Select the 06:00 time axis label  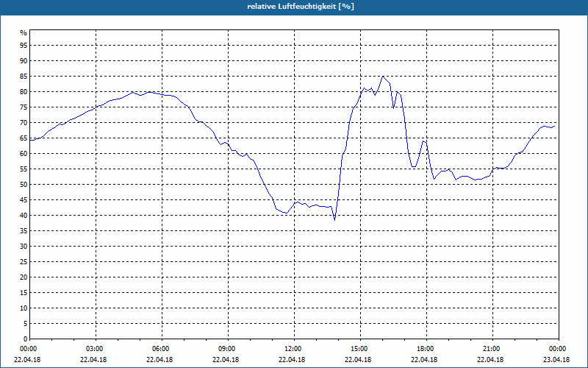[159, 349]
